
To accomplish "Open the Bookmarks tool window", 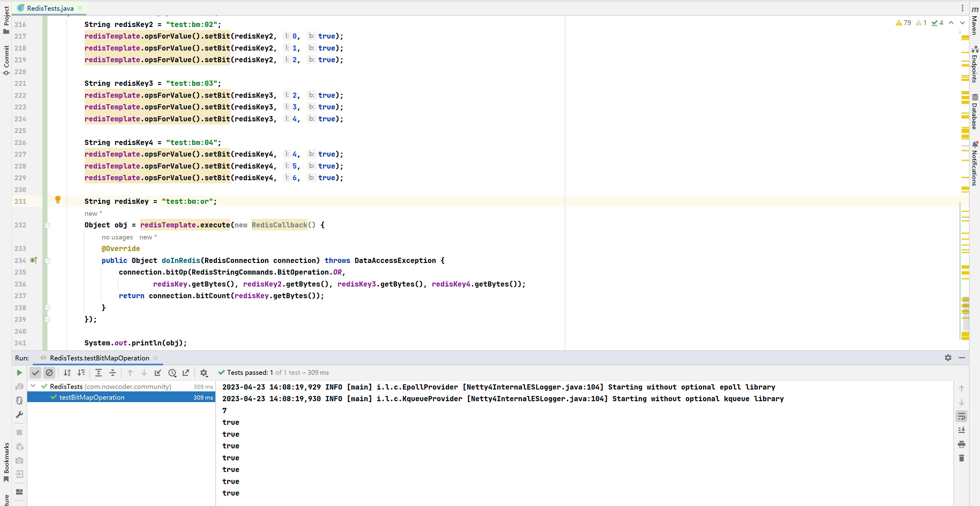I will point(6,462).
